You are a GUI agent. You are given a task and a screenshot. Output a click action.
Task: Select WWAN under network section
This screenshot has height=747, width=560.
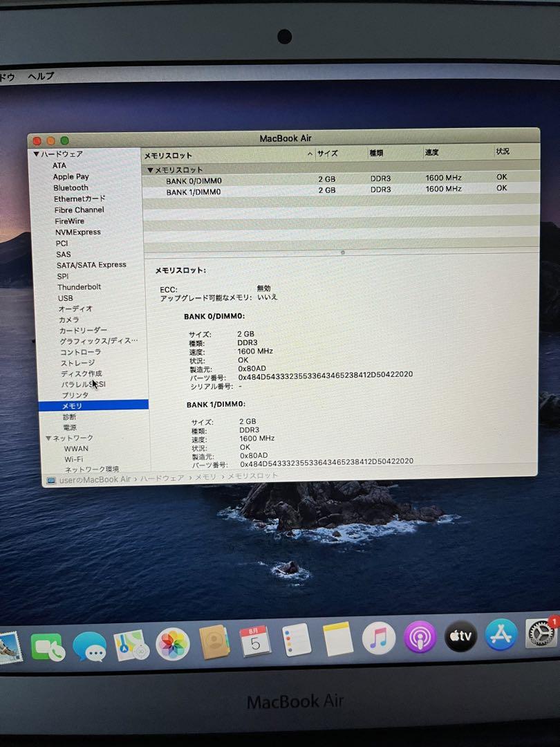tap(76, 448)
